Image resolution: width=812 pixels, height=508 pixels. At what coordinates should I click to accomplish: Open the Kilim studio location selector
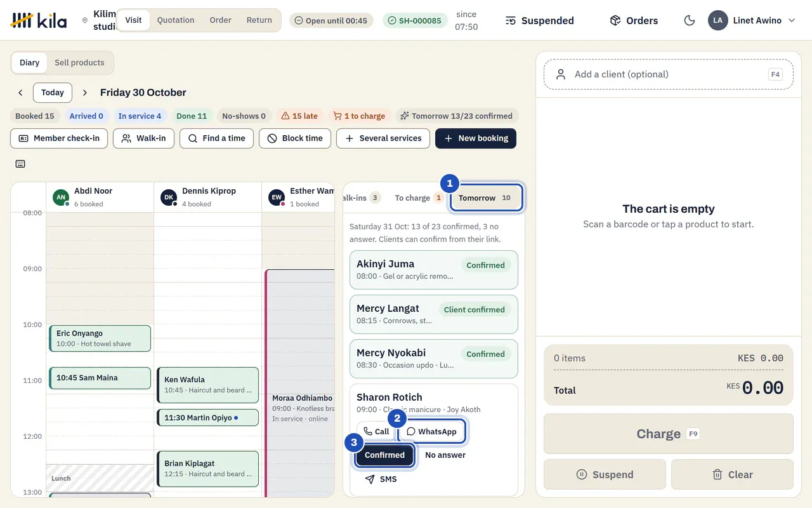point(99,20)
